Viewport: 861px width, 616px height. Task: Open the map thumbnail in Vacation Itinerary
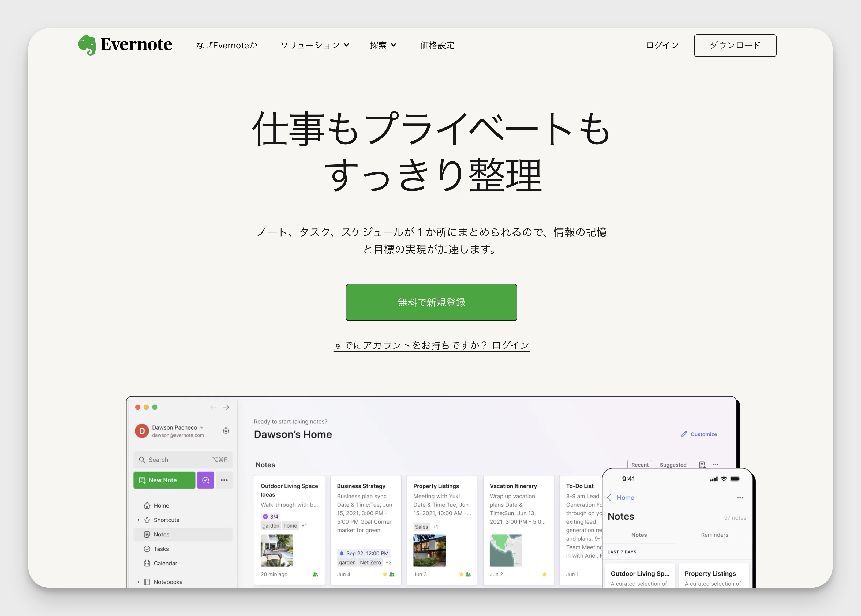(x=506, y=550)
